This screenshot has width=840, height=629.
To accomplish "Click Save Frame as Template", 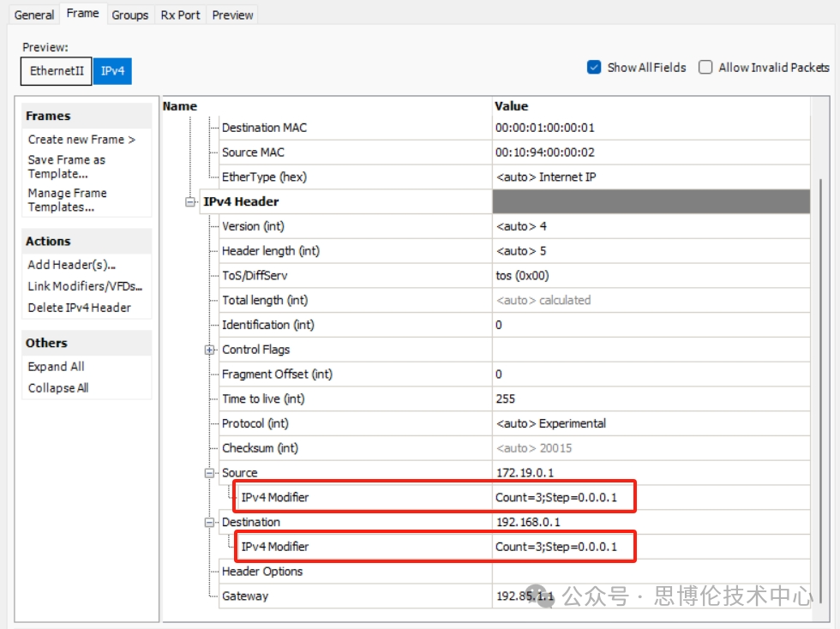I will point(66,166).
